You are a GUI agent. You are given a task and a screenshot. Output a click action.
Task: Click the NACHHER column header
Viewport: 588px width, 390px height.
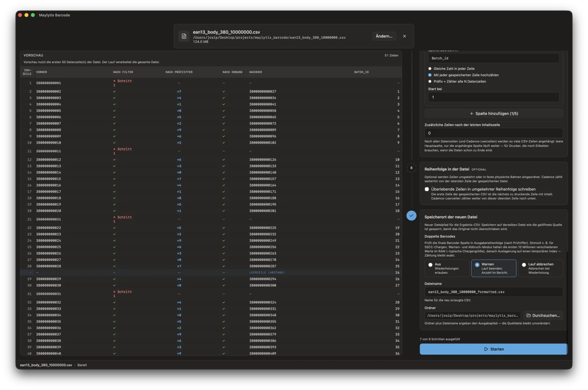[x=255, y=72]
